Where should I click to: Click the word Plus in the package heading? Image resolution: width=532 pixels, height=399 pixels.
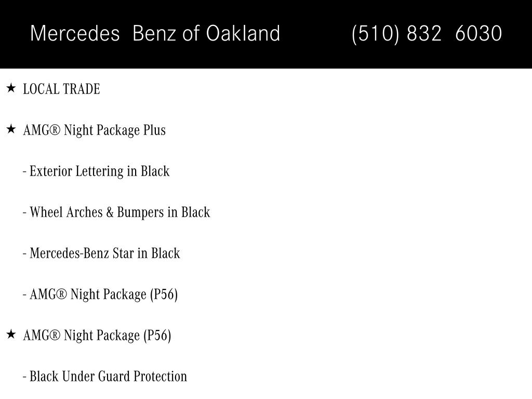tap(154, 130)
